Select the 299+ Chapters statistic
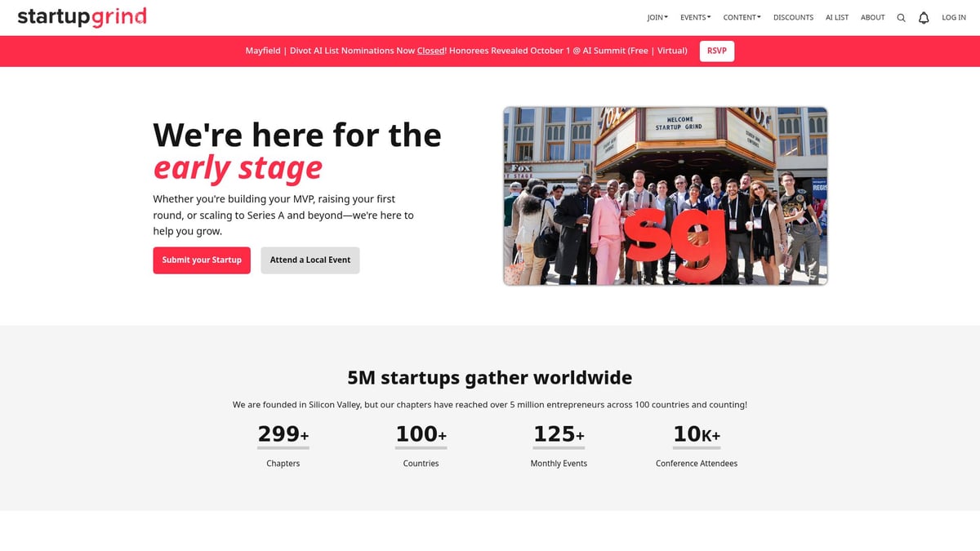This screenshot has width=980, height=551. click(x=283, y=445)
